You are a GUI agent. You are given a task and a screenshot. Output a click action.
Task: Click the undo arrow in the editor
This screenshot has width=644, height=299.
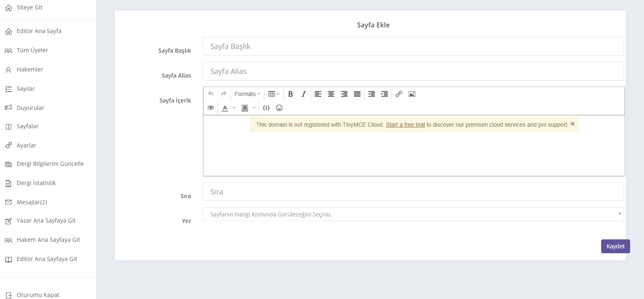pos(211,94)
